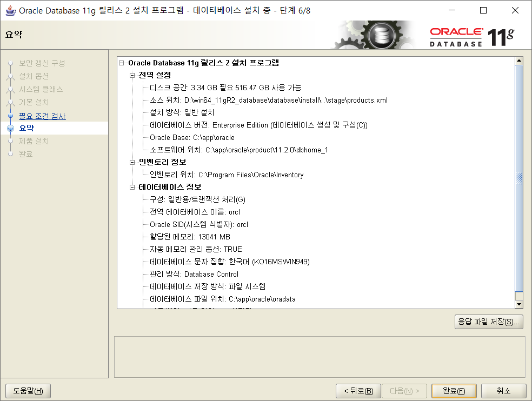The width and height of the screenshot is (532, 401).
Task: Select the 소프트웨어 위치 dbhome_1 row
Action: point(239,150)
